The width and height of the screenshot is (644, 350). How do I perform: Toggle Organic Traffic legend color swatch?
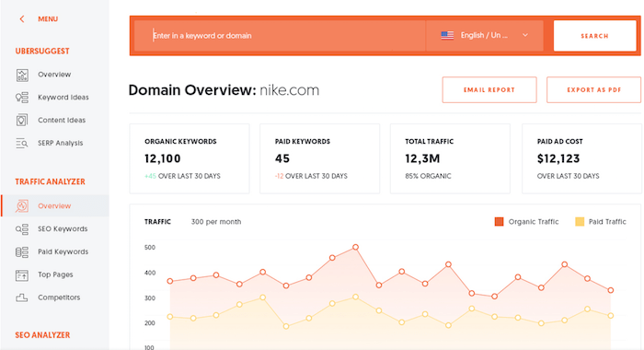click(x=499, y=222)
